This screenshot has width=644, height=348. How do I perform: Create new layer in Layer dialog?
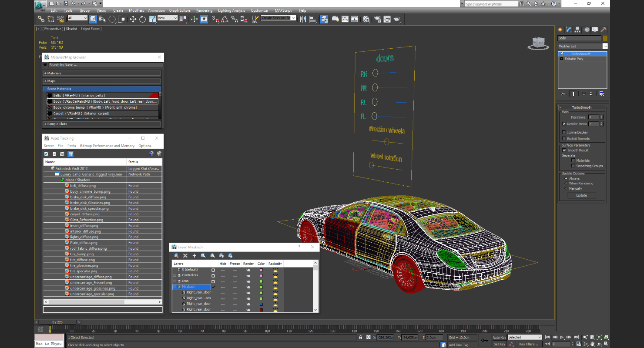pos(176,255)
